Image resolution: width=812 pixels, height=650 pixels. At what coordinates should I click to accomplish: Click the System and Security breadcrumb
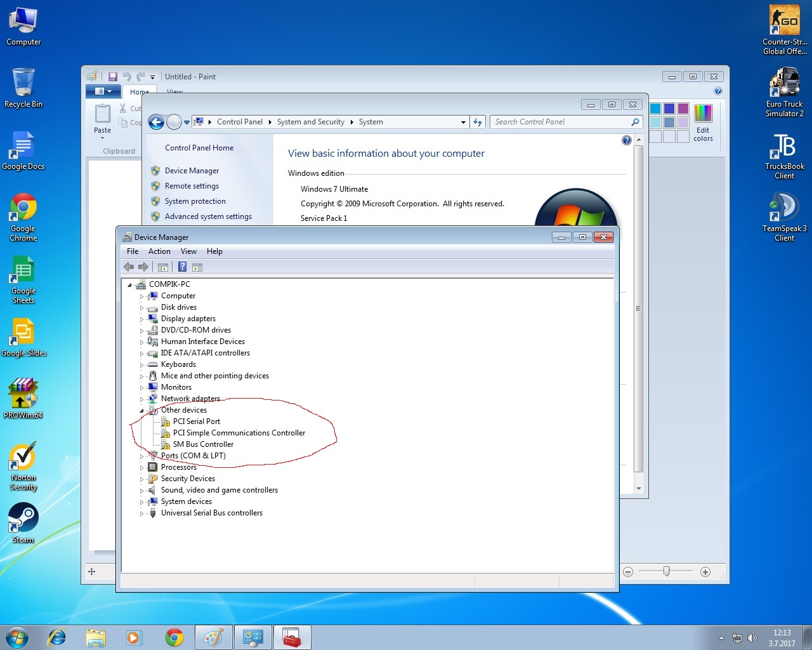(x=310, y=122)
